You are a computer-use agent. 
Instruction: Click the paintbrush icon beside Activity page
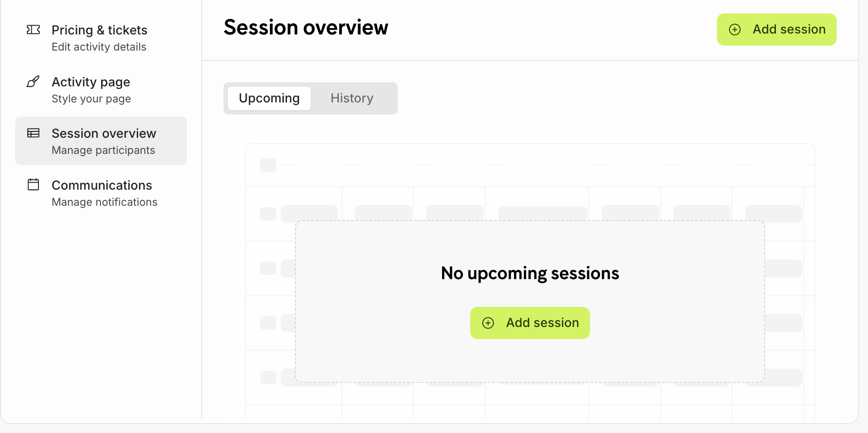tap(33, 81)
